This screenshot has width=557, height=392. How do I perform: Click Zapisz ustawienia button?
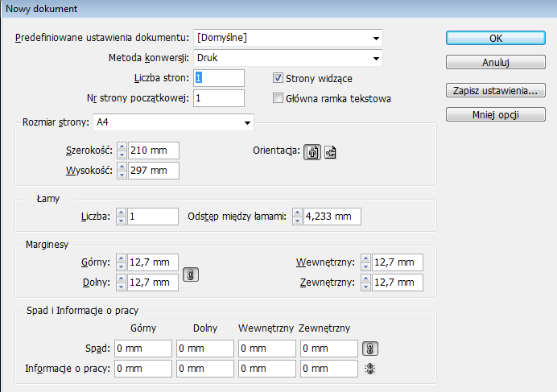tap(496, 90)
